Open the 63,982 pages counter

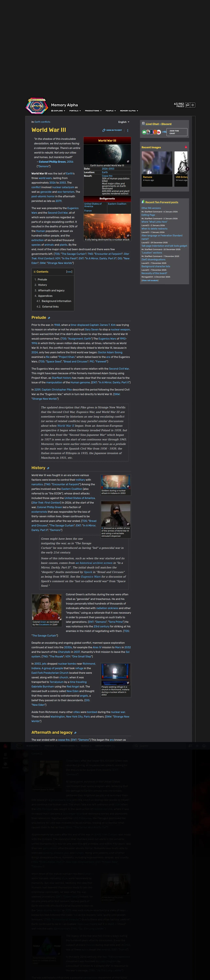pyautogui.click(x=179, y=105)
